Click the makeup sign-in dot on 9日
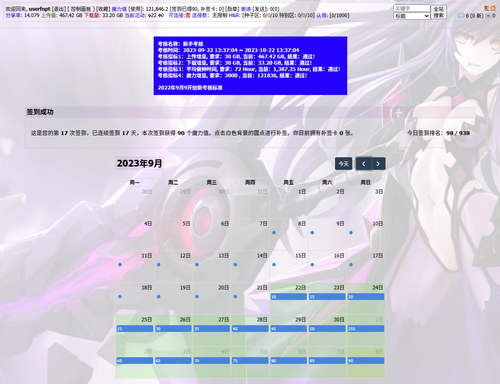500x384 pixels. click(x=312, y=233)
